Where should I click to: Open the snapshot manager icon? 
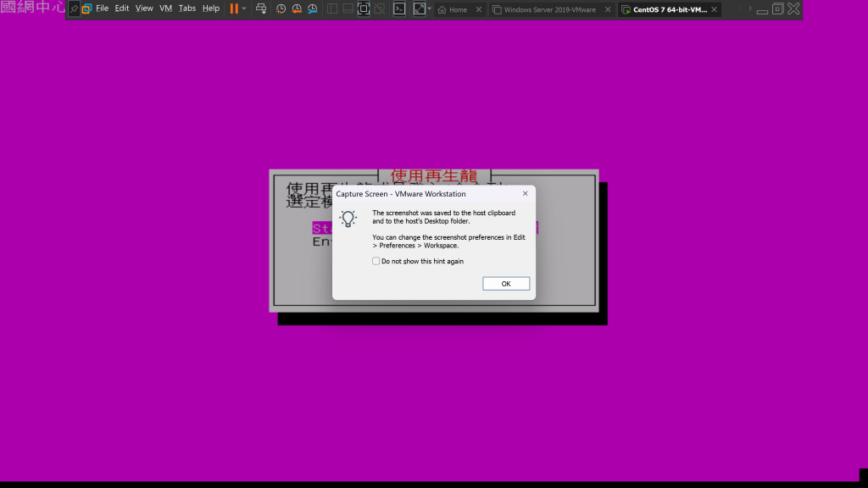point(313,8)
